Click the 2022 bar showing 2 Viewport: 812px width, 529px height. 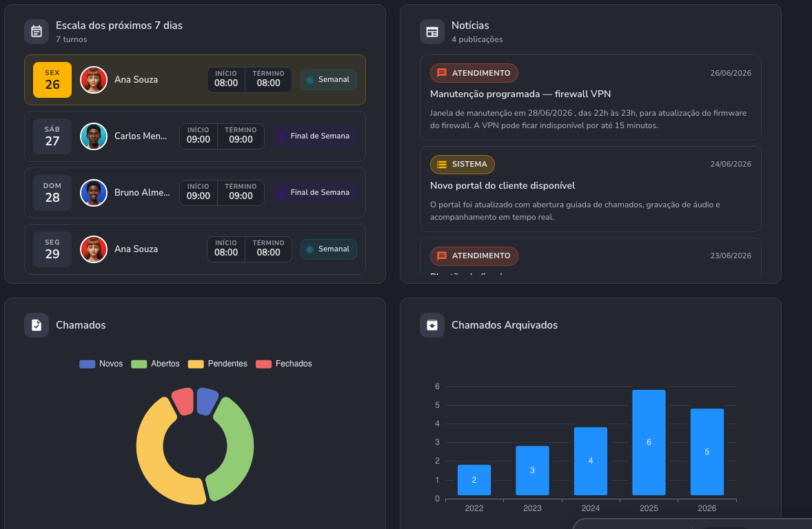474,480
